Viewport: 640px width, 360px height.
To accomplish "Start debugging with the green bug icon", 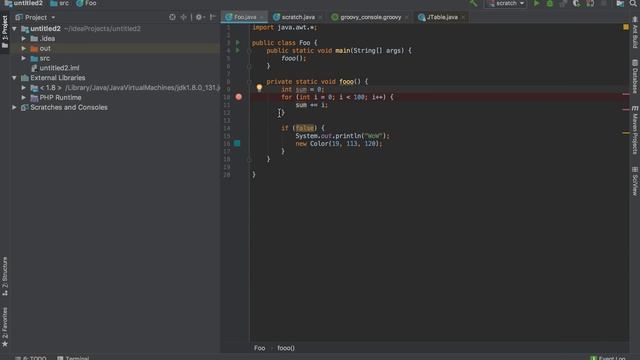I will pos(550,3).
